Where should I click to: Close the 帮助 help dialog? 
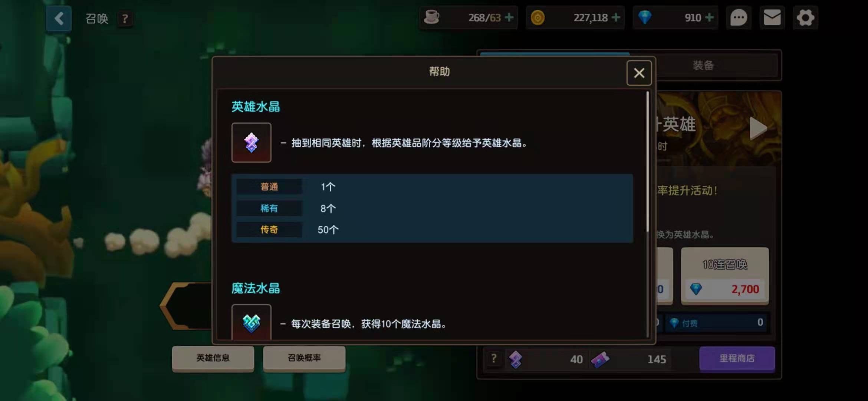click(639, 73)
